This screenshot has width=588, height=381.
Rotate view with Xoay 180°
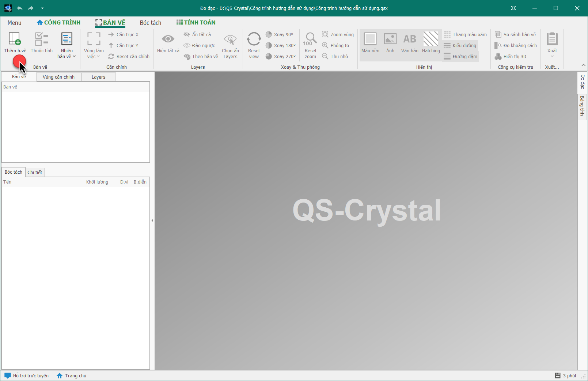[281, 45]
